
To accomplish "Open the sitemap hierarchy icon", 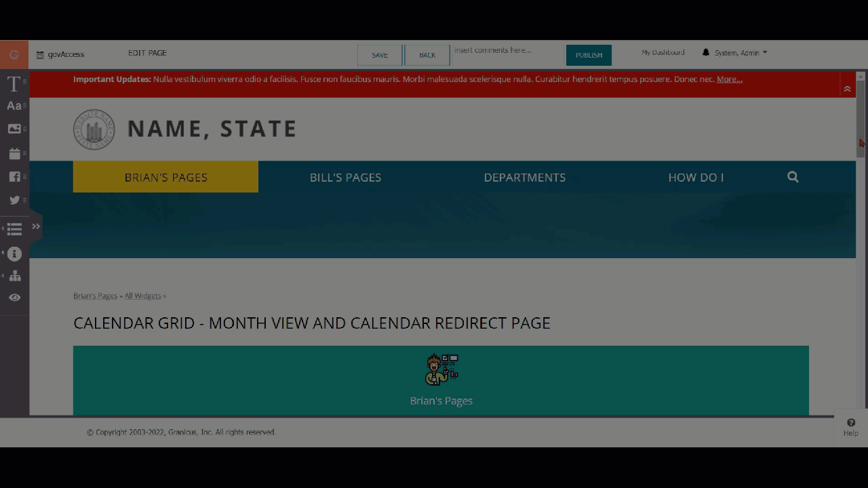I will [14, 276].
